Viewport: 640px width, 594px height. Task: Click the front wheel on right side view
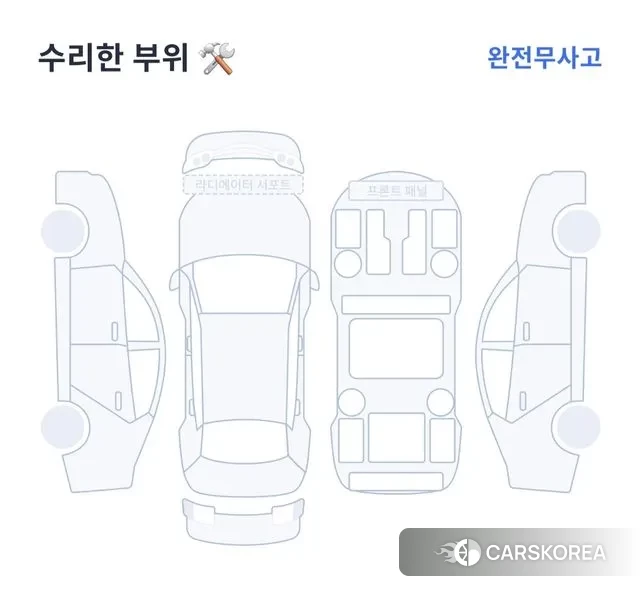[577, 231]
